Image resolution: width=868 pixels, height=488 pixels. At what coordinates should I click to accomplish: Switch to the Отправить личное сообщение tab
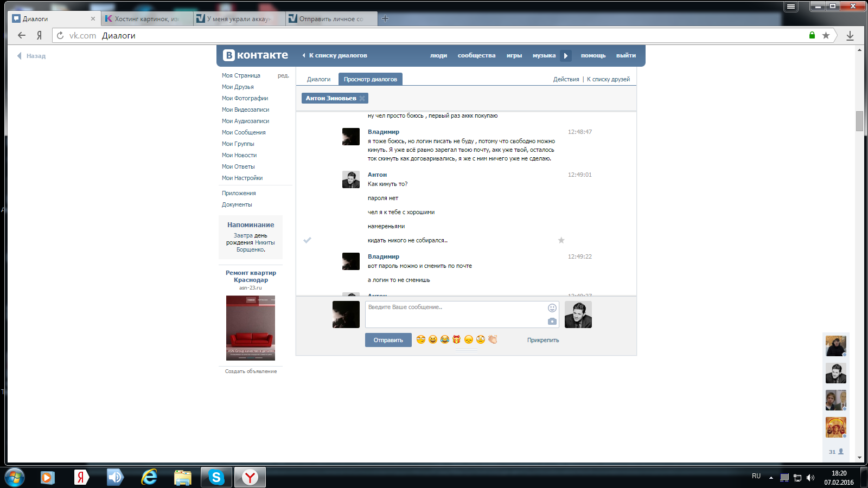331,18
